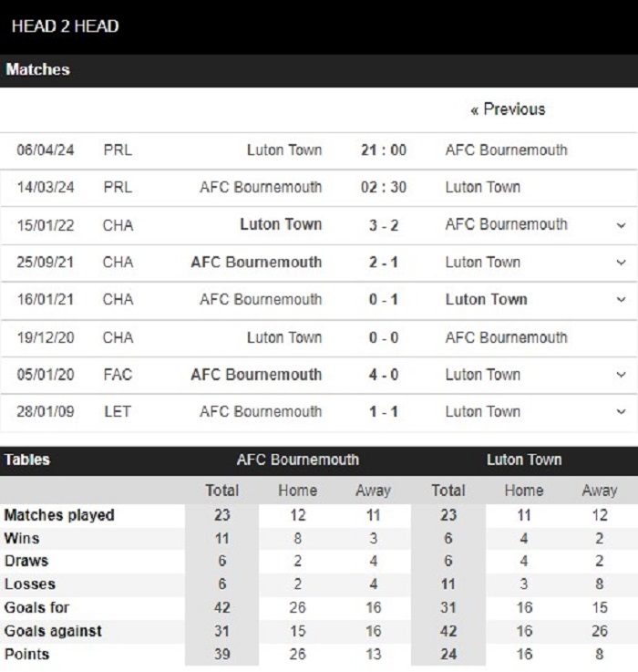Open AFC Bournemouth in 06/04/24 fixture
This screenshot has height=672, width=638.
[x=506, y=150]
